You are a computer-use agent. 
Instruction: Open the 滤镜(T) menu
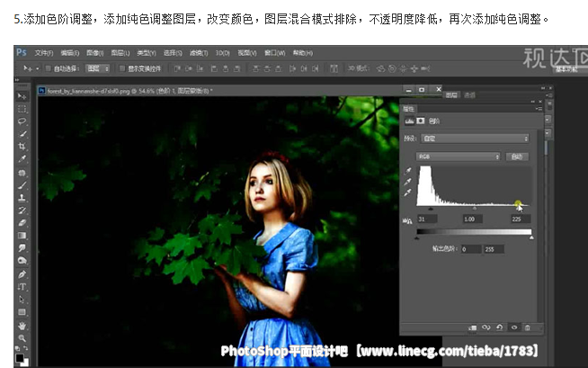[199, 53]
